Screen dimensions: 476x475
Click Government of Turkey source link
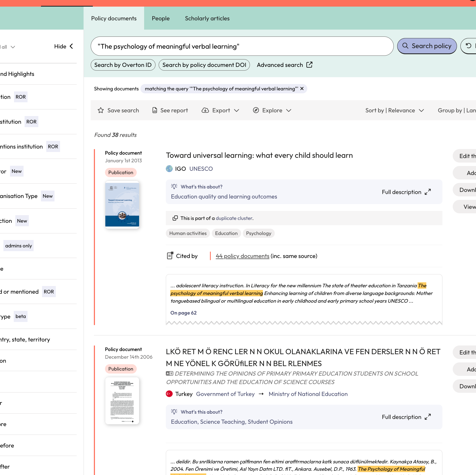click(225, 394)
